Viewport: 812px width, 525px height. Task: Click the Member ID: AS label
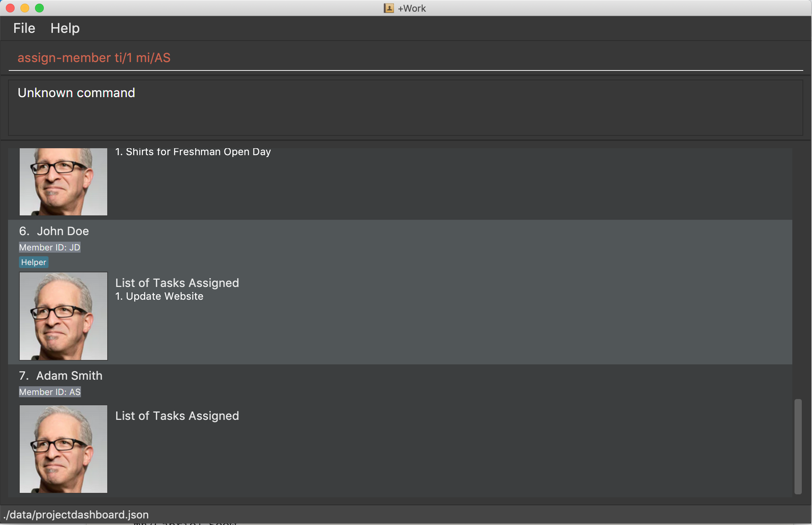(x=50, y=392)
